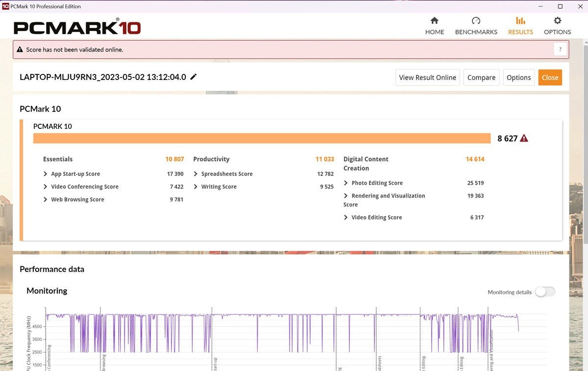Expand Photo Editing Score
Image resolution: width=588 pixels, height=371 pixels.
point(346,183)
